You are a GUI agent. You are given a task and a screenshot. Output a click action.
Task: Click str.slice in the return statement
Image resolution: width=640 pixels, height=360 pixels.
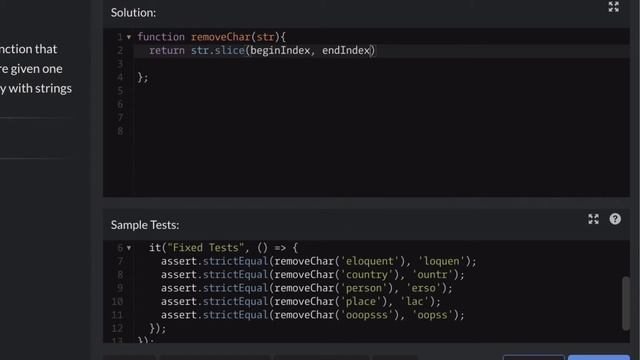[x=218, y=51]
